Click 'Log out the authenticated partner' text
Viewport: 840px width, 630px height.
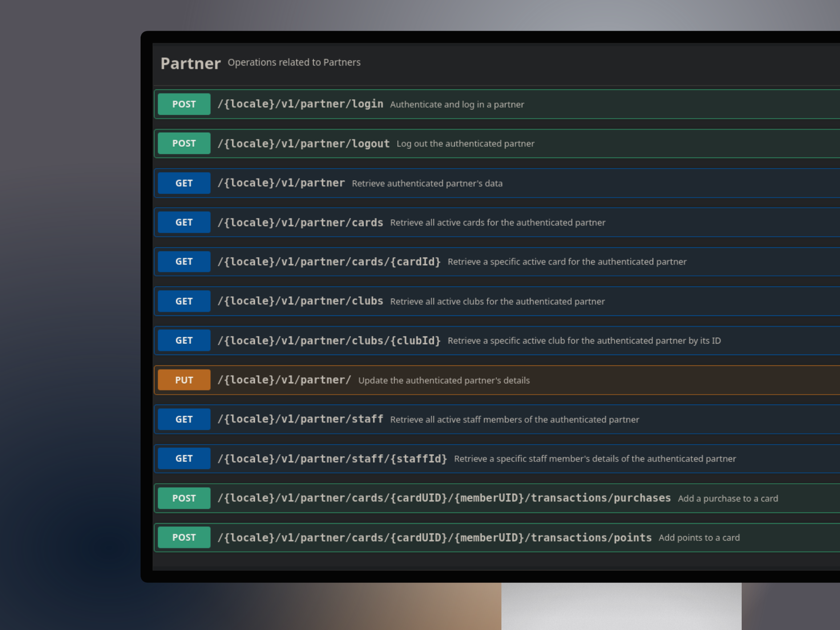tap(465, 144)
